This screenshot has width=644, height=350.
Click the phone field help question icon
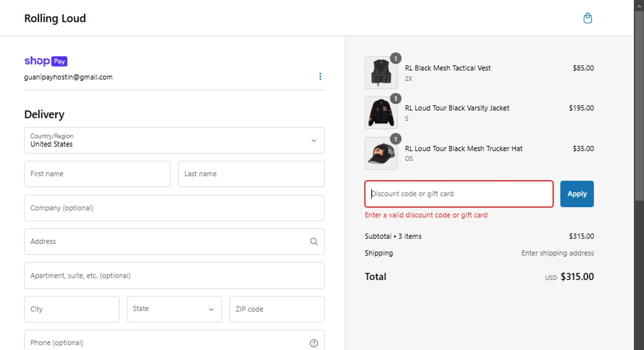[314, 343]
